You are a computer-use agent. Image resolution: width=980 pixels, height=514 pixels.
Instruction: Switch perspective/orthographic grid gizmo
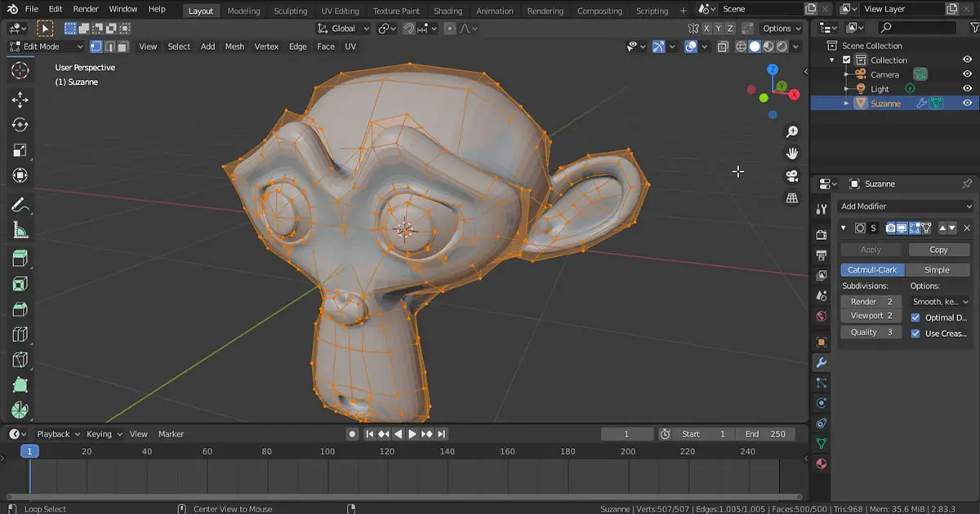pyautogui.click(x=791, y=198)
